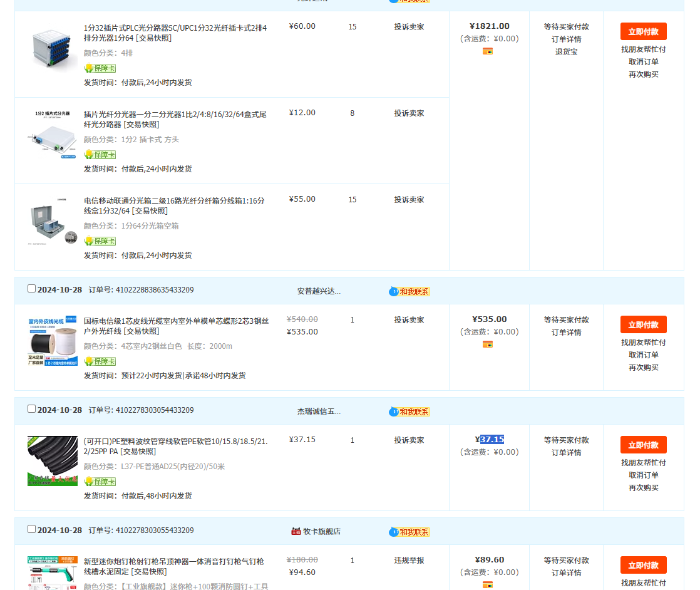
Task: Click 再次购买 for the PE corrugated pipe order
Action: [x=643, y=488]
